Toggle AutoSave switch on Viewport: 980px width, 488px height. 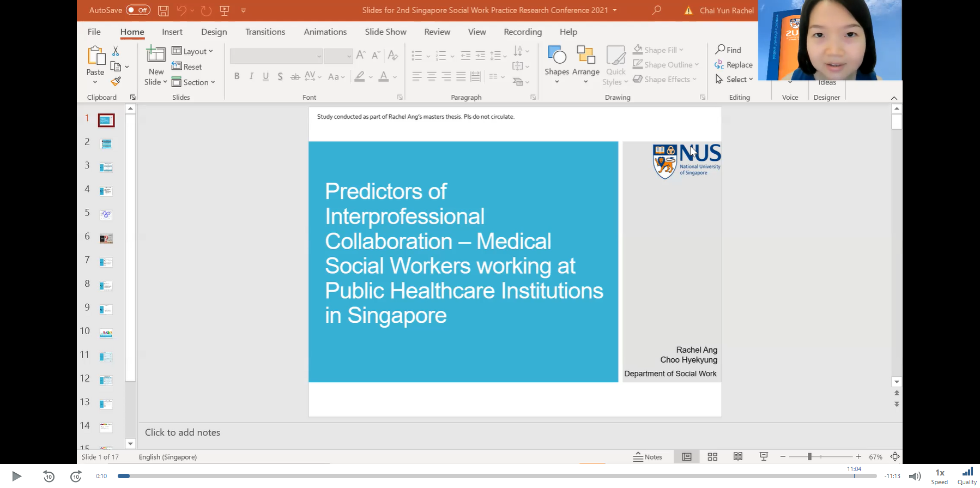pos(138,10)
